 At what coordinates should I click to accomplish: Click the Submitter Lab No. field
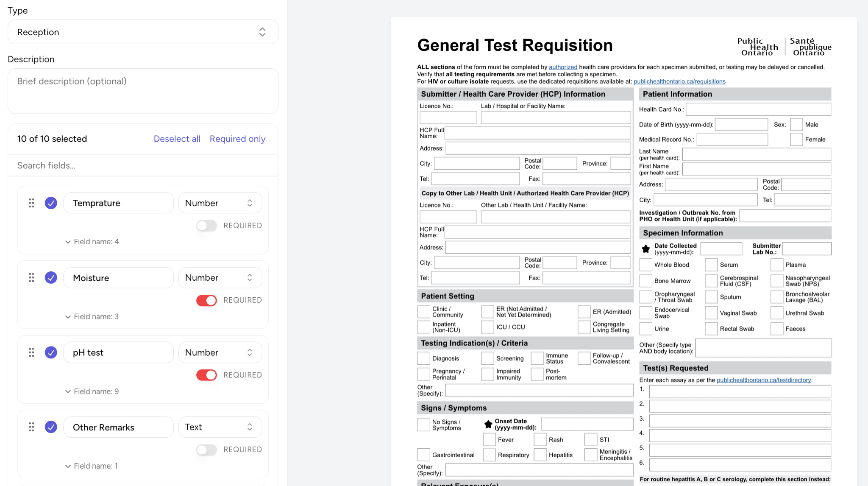click(x=807, y=249)
